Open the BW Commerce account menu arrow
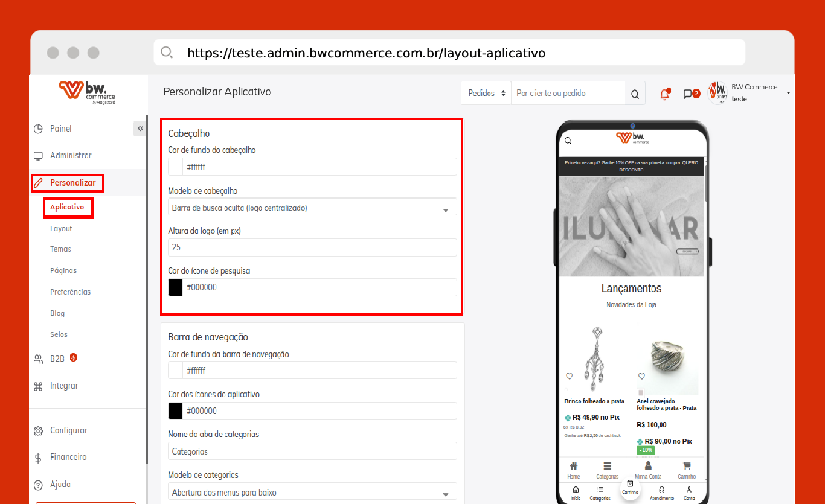Screen dimensions: 825x504 (788, 94)
